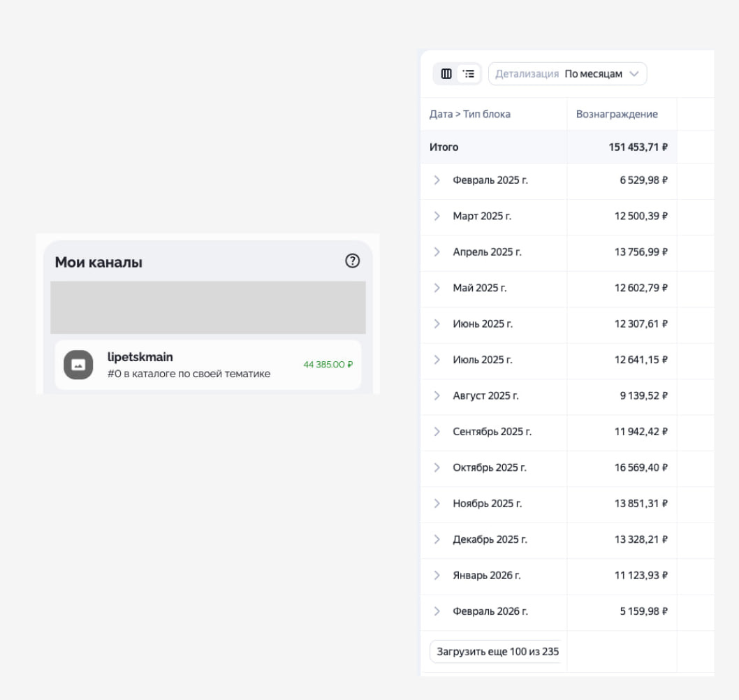Click Загрузить еще 100 из 235 button
Screen dimensions: 739x700
(497, 652)
